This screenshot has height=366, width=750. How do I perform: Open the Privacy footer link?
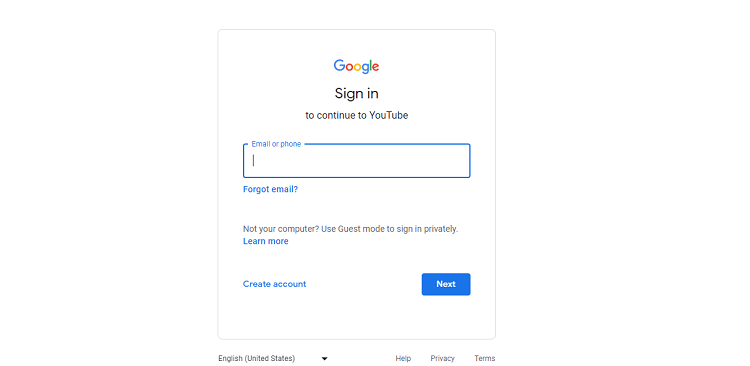442,358
